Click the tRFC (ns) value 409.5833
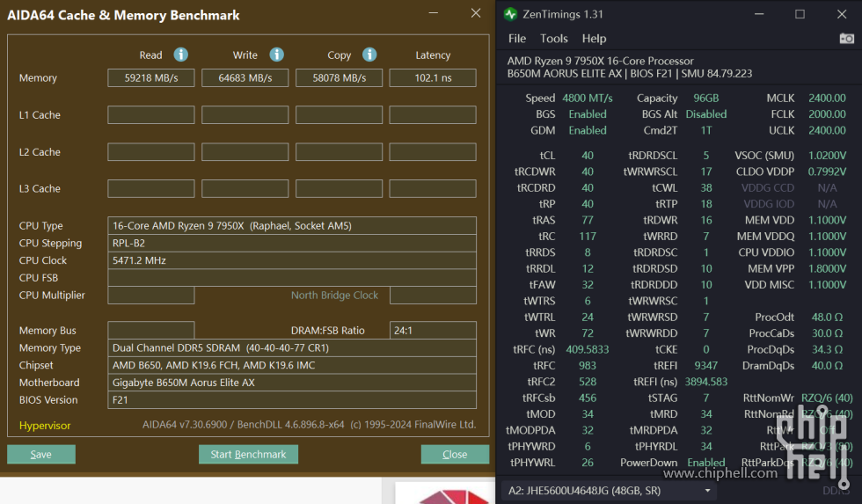 588,349
